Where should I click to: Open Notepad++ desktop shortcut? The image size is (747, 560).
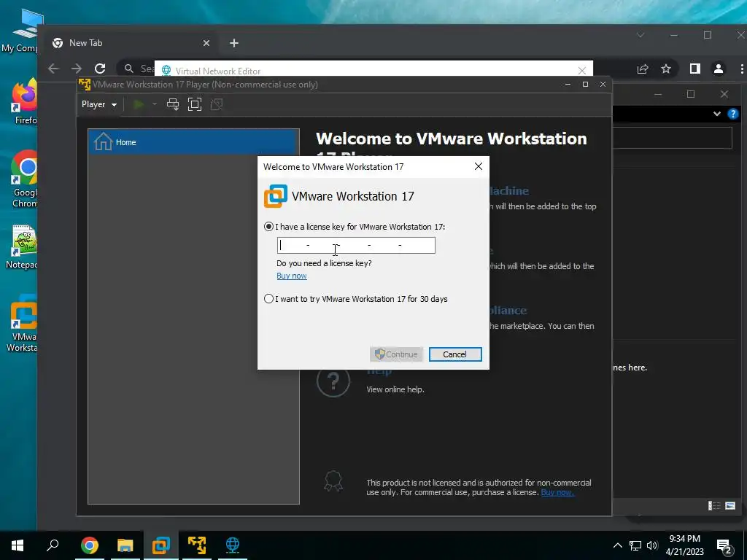pyautogui.click(x=23, y=246)
